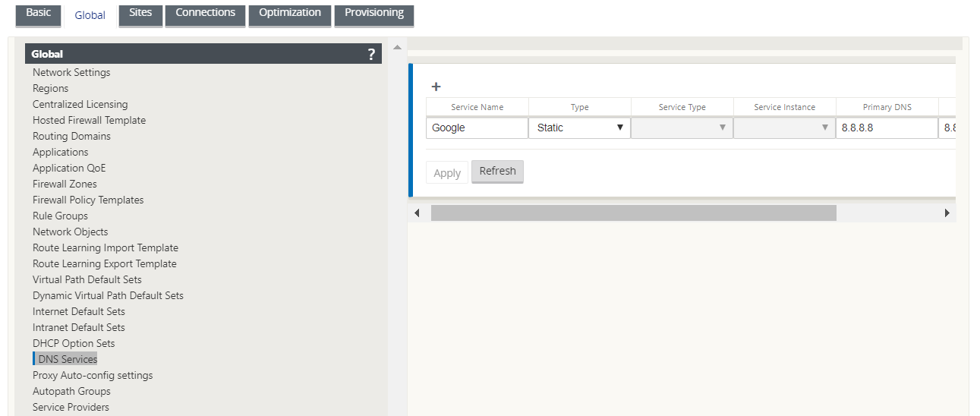Open Autopath Groups

[71, 391]
